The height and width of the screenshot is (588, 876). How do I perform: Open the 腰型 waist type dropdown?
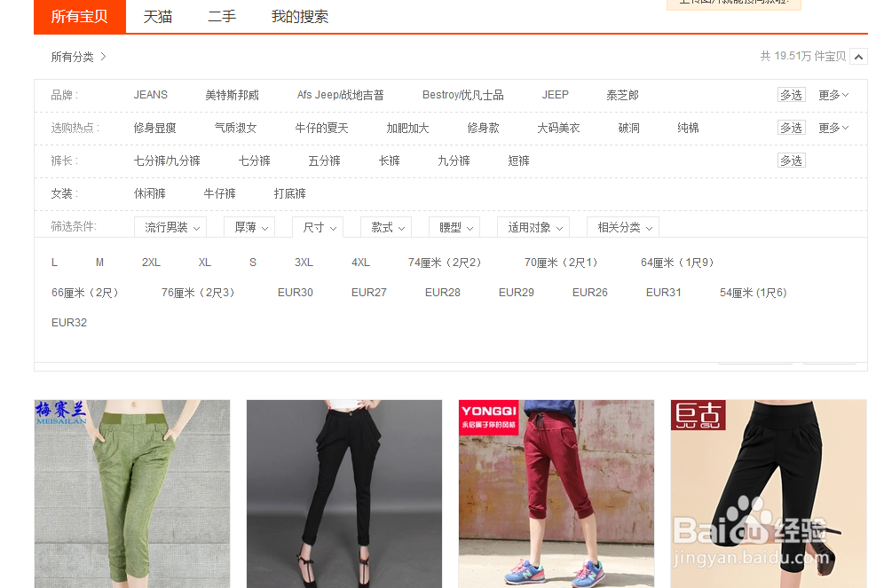pyautogui.click(x=454, y=227)
